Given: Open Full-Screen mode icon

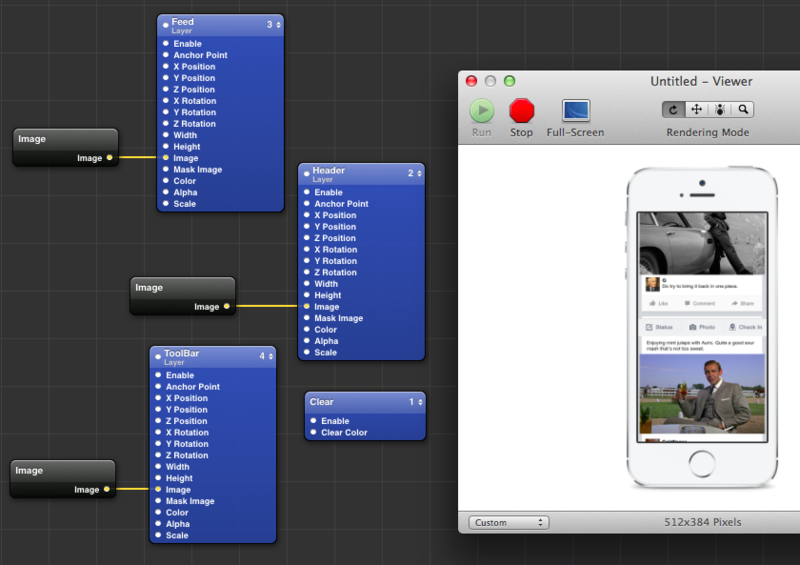Looking at the screenshot, I should (x=576, y=110).
